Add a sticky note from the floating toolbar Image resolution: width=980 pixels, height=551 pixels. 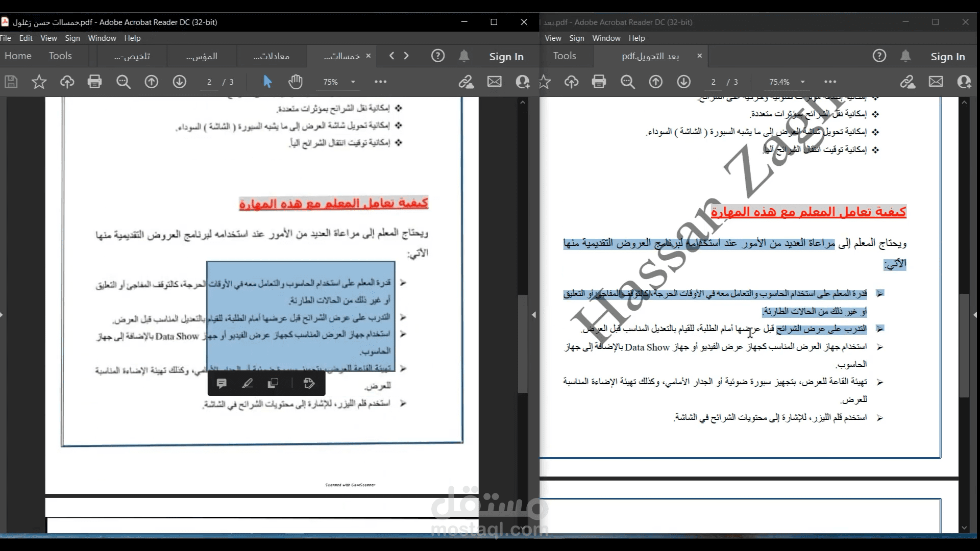(222, 383)
